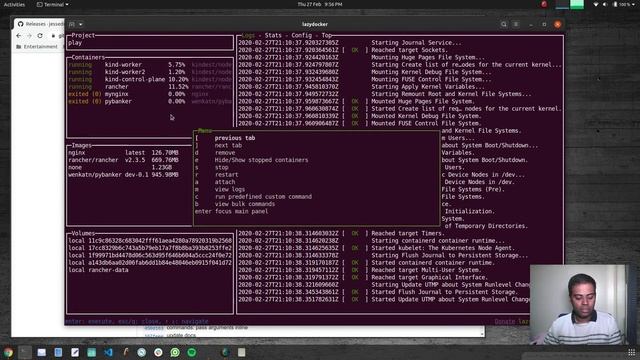The width and height of the screenshot is (640, 360).
Task: Go back in the Chrome window
Action: pos(19,36)
